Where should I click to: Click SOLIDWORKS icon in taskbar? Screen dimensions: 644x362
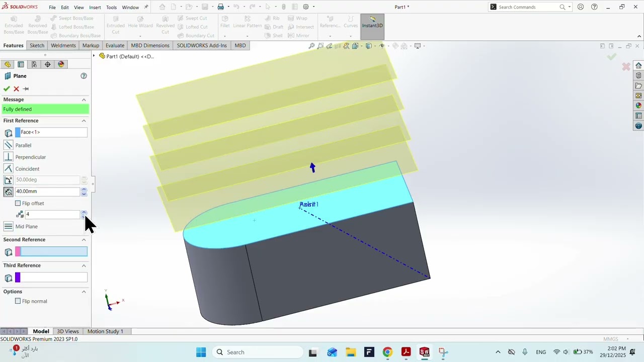(424, 352)
